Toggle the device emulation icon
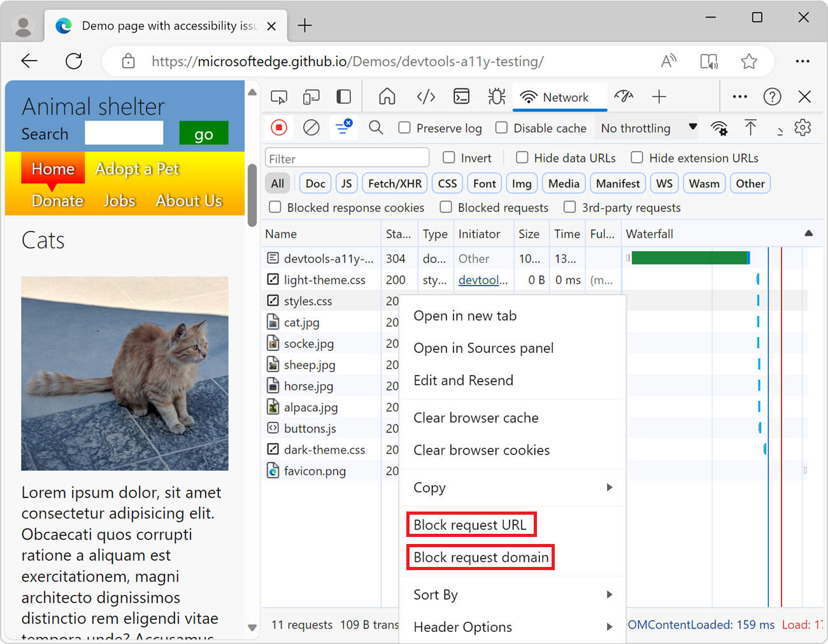The image size is (828, 644). [311, 96]
